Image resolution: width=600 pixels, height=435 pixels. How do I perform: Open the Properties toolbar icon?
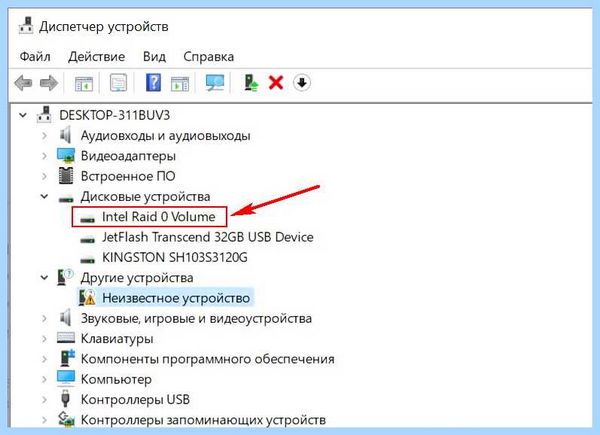pos(118,83)
